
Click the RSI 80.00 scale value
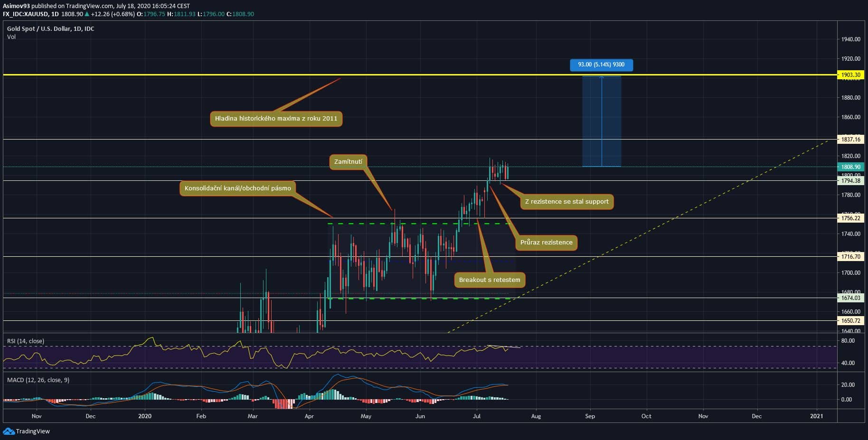coord(848,341)
